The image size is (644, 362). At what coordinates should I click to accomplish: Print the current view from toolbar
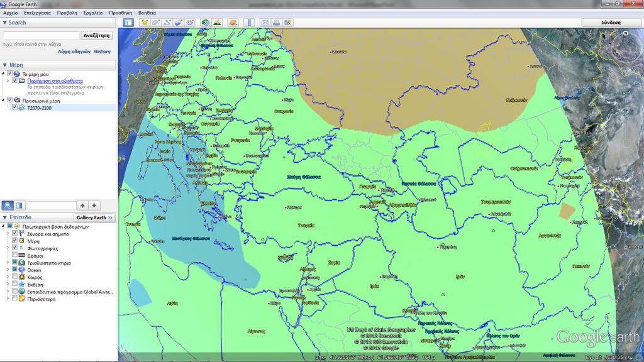(277, 23)
